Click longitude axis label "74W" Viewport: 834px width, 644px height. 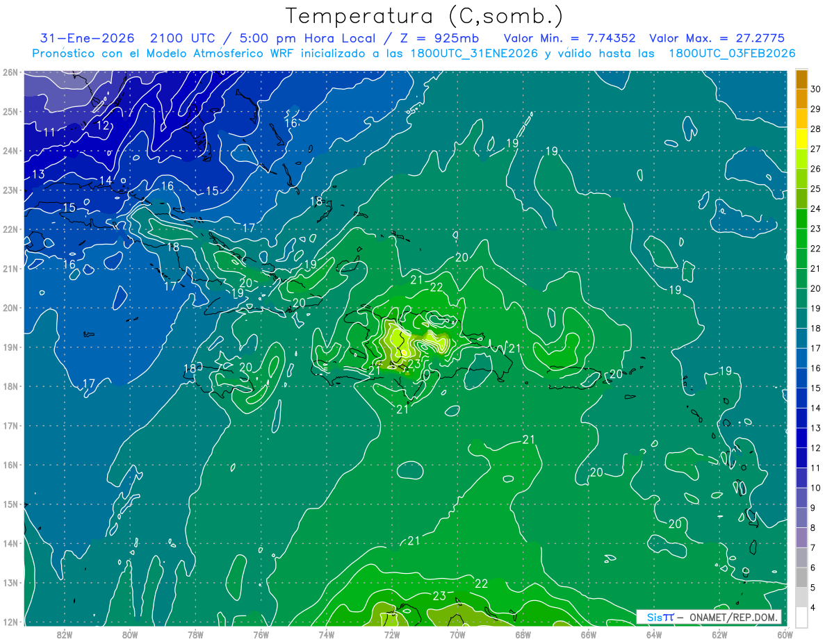[327, 634]
